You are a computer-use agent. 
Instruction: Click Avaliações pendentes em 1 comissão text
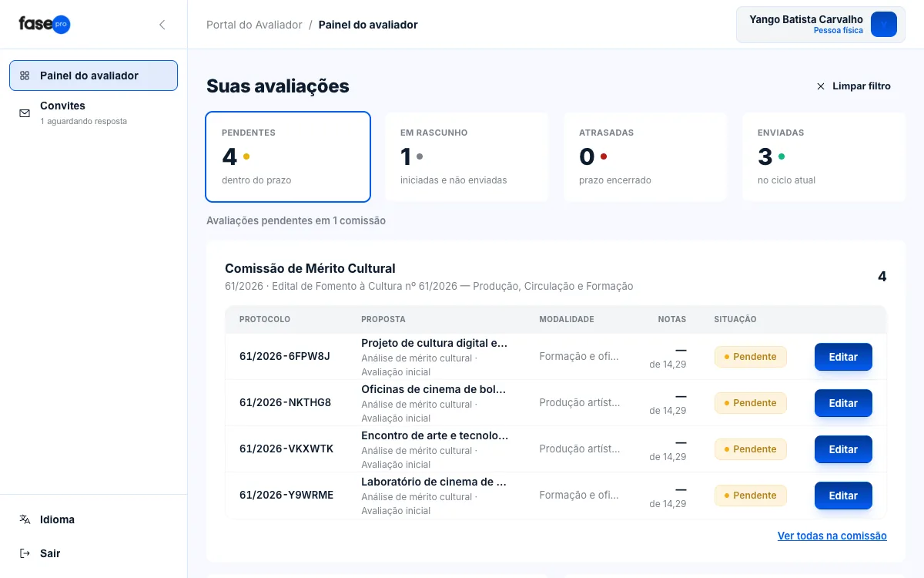(296, 220)
